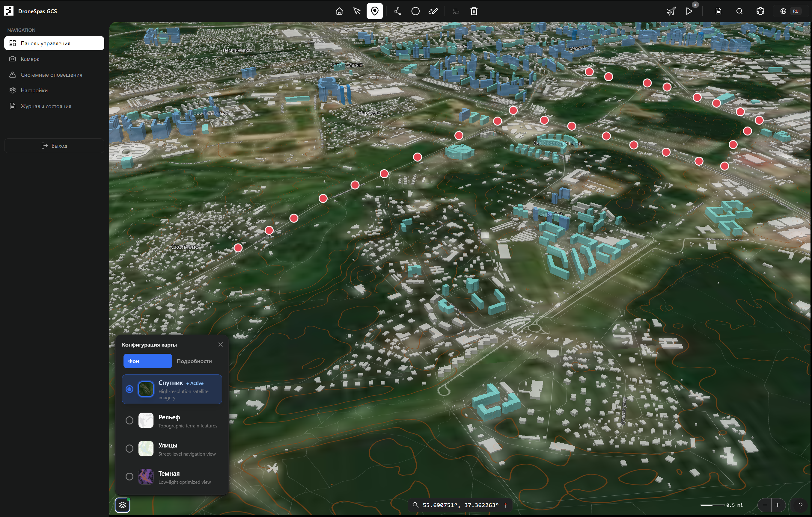Select the waypoint marker tool
The width and height of the screenshot is (812, 517).
375,11
